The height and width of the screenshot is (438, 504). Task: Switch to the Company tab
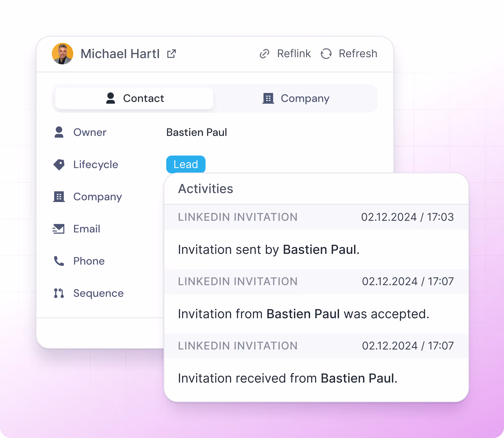(296, 98)
